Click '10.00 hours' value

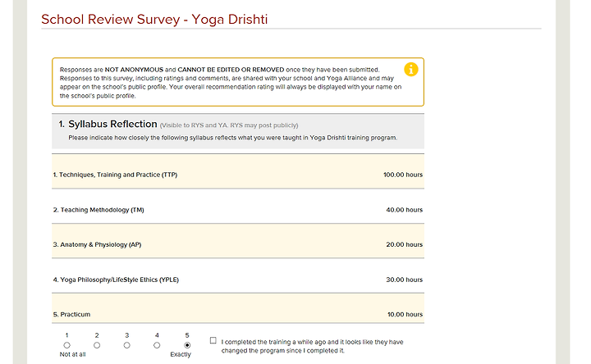405,314
